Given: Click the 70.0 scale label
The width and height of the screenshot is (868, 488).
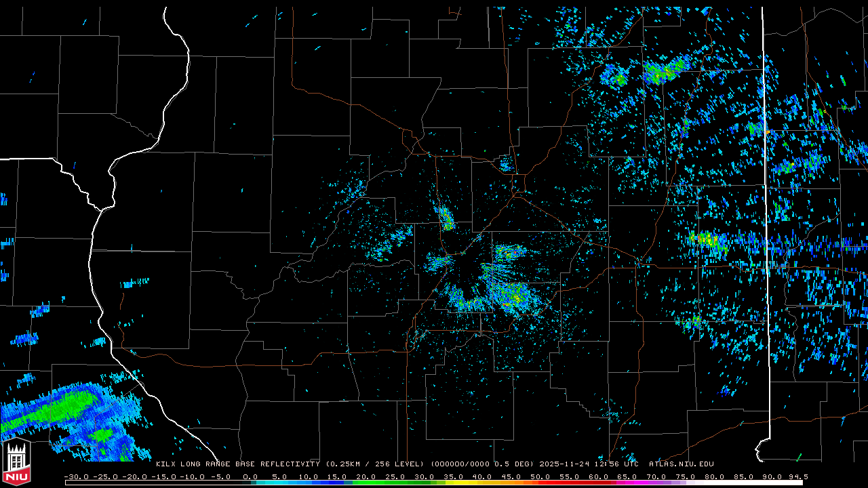Looking at the screenshot, I should (658, 476).
